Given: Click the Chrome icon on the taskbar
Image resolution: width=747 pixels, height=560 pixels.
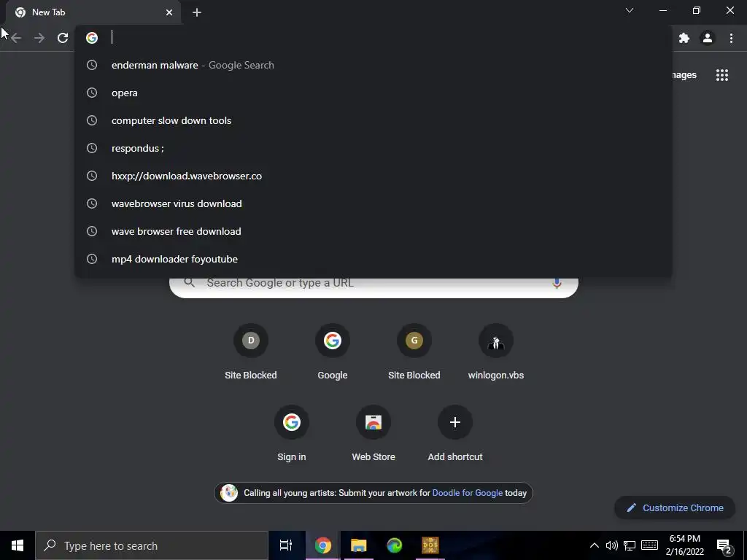Looking at the screenshot, I should click(322, 545).
